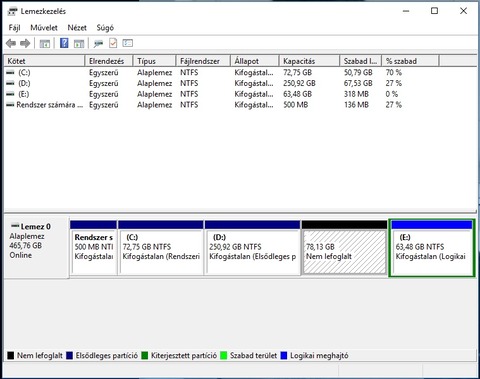Sort by Állapot column header

255,61
